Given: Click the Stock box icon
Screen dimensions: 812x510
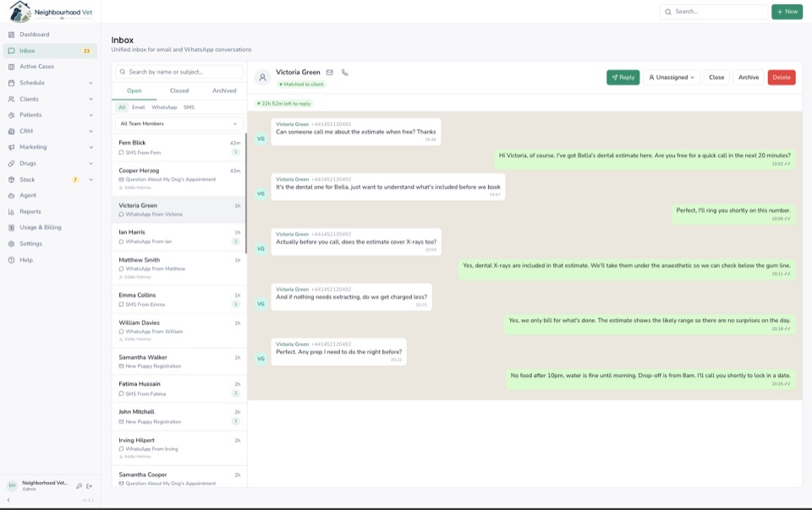Looking at the screenshot, I should pyautogui.click(x=11, y=179).
